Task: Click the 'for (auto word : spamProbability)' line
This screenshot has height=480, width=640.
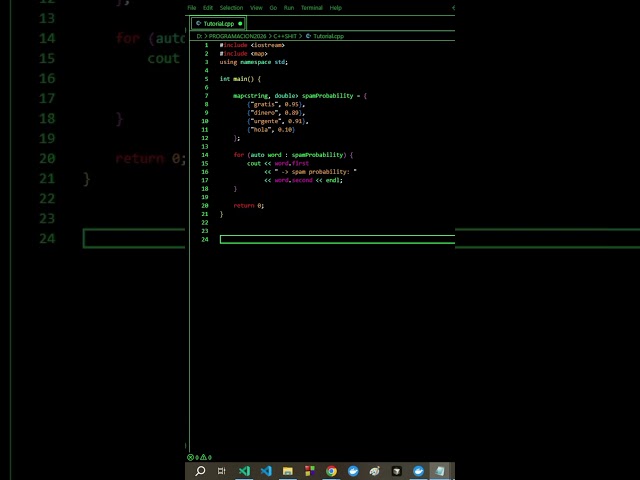Action: 293,155
